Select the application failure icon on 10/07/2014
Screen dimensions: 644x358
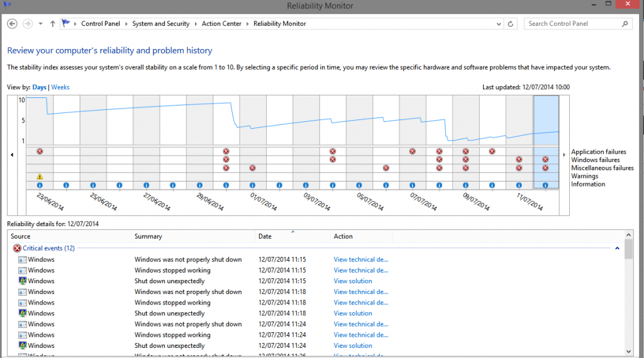point(492,151)
